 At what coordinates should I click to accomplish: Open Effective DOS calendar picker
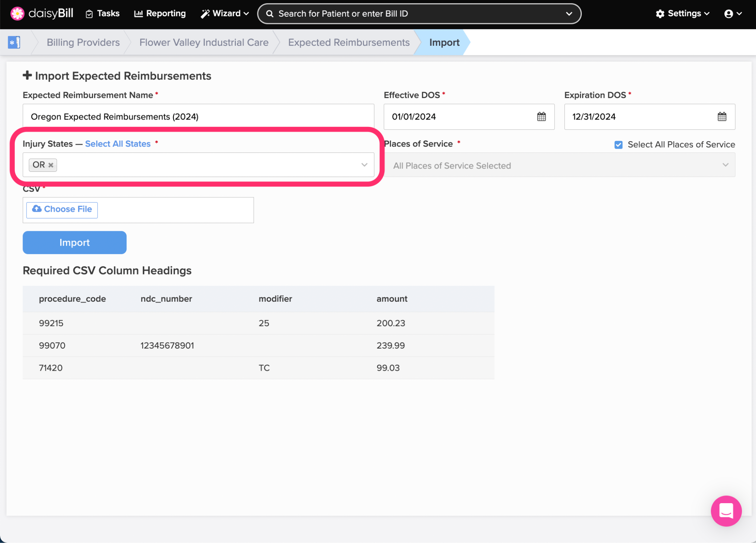click(x=541, y=117)
